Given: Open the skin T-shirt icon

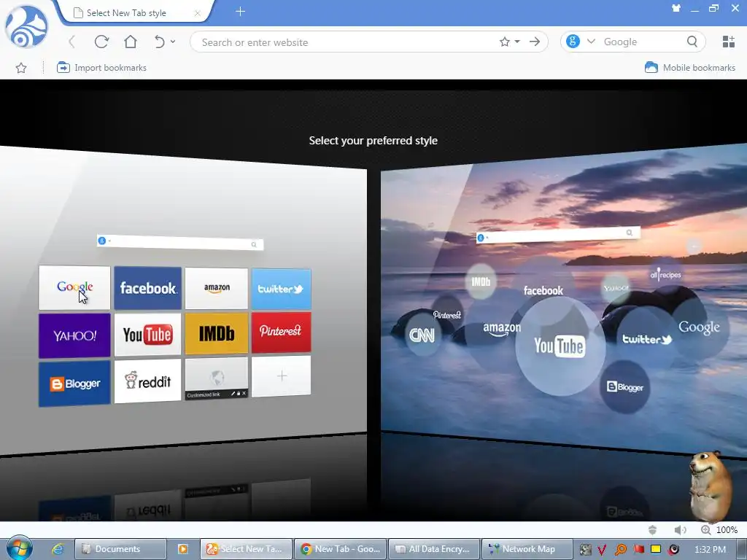Looking at the screenshot, I should coord(676,7).
